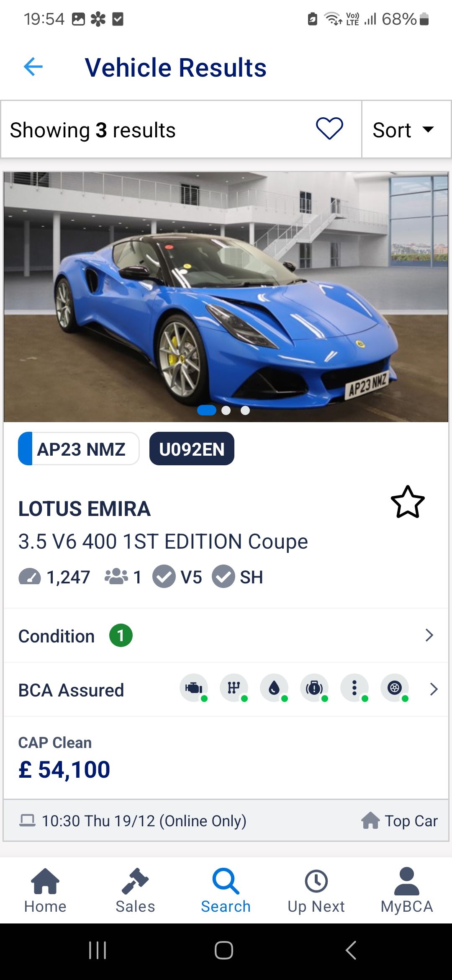
Task: Open the Sales tab
Action: [135, 890]
